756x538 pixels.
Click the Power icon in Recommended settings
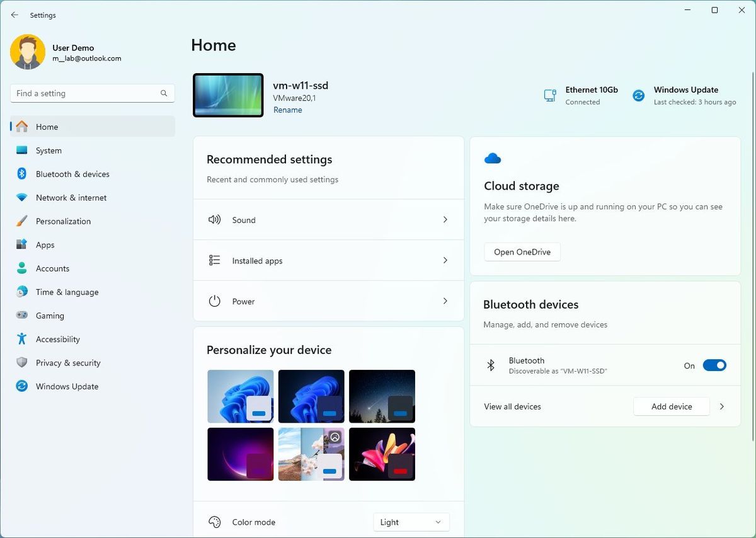click(214, 301)
